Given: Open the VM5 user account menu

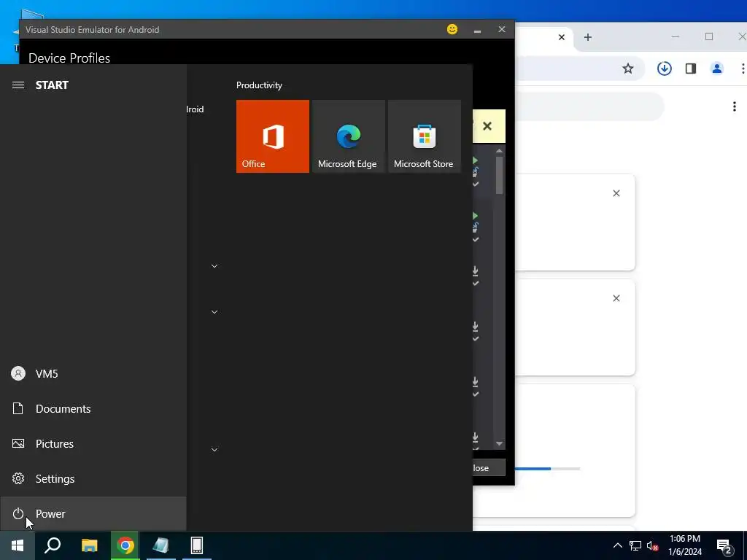Looking at the screenshot, I should [x=93, y=374].
